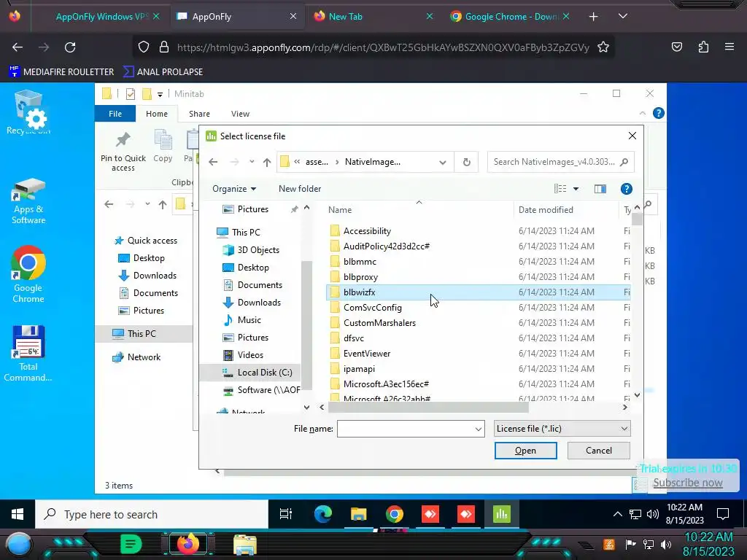Click Subscribe now link
Screen dimensions: 747x560
point(687,483)
